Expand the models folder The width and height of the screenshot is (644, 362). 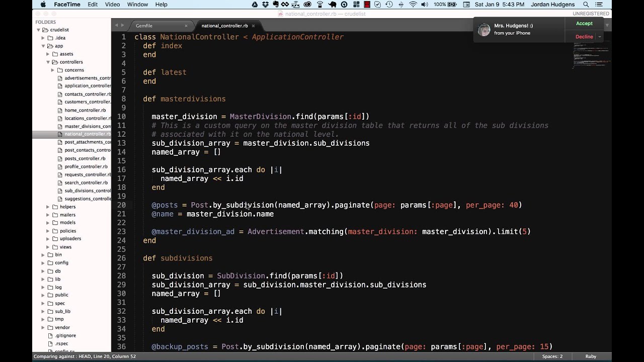click(x=48, y=223)
